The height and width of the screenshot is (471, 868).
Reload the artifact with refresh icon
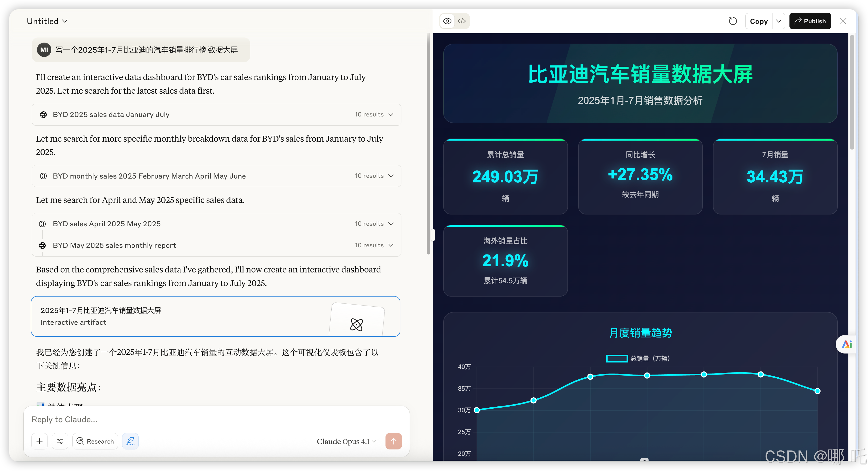pos(732,21)
